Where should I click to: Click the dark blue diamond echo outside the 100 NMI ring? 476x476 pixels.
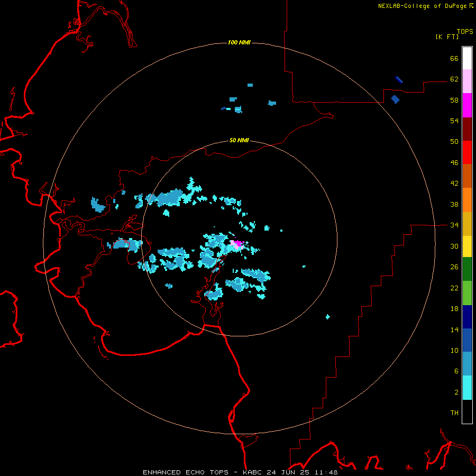tap(395, 99)
